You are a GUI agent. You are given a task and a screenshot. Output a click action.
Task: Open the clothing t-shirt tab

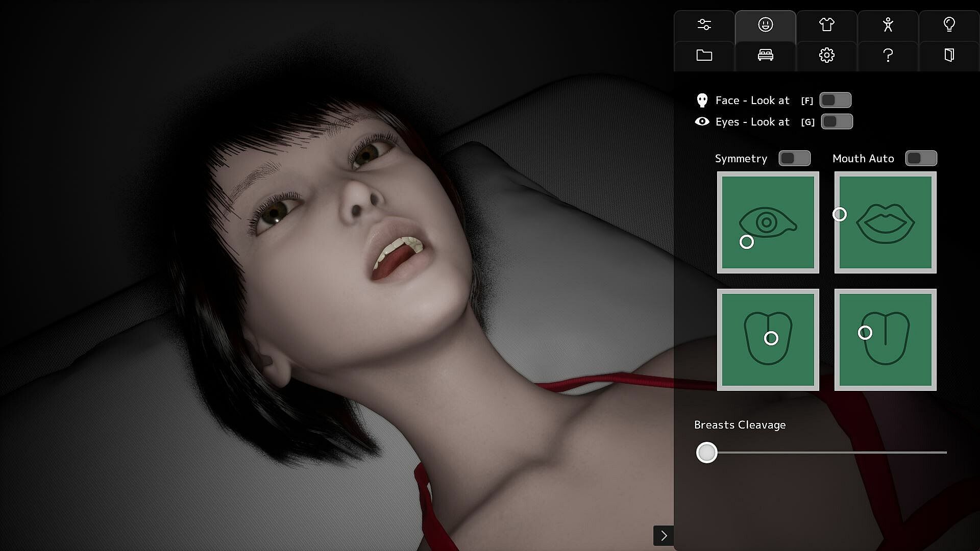[x=826, y=25]
